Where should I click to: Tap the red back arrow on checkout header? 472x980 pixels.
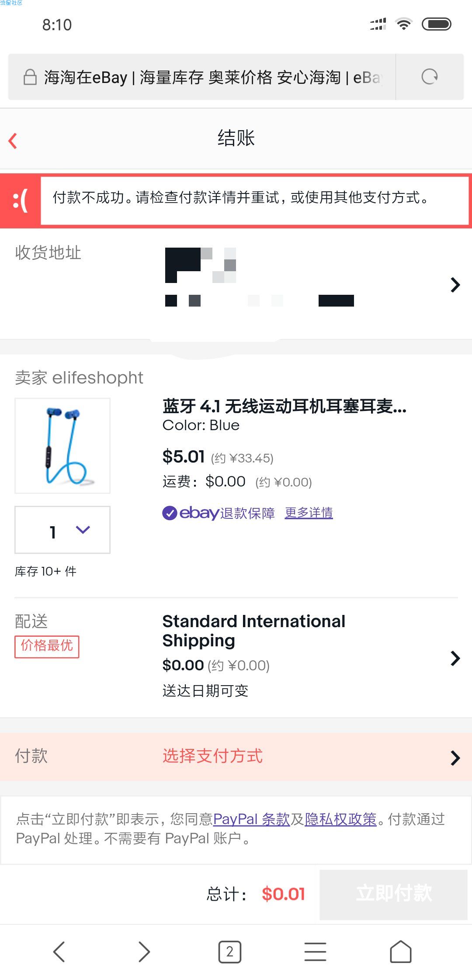(13, 141)
